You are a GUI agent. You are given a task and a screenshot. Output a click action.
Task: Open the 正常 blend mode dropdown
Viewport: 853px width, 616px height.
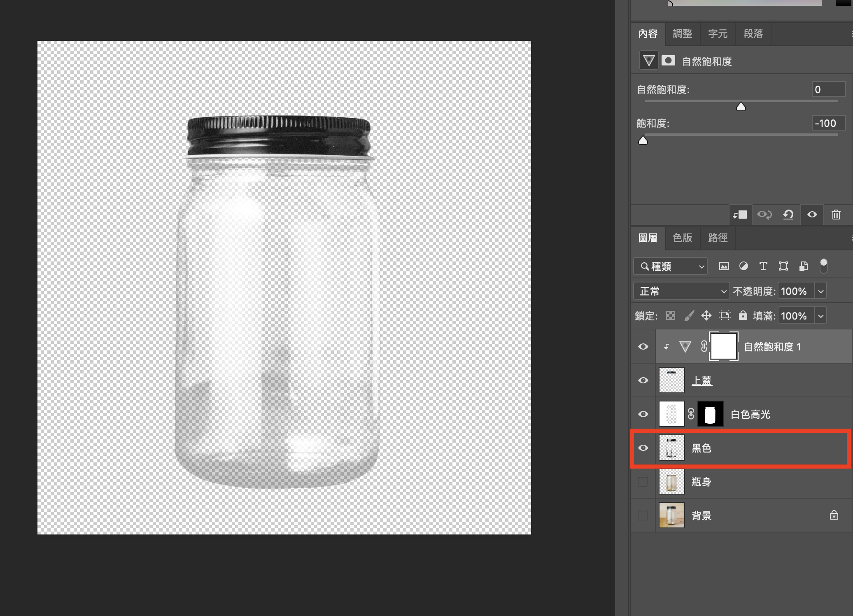(681, 291)
